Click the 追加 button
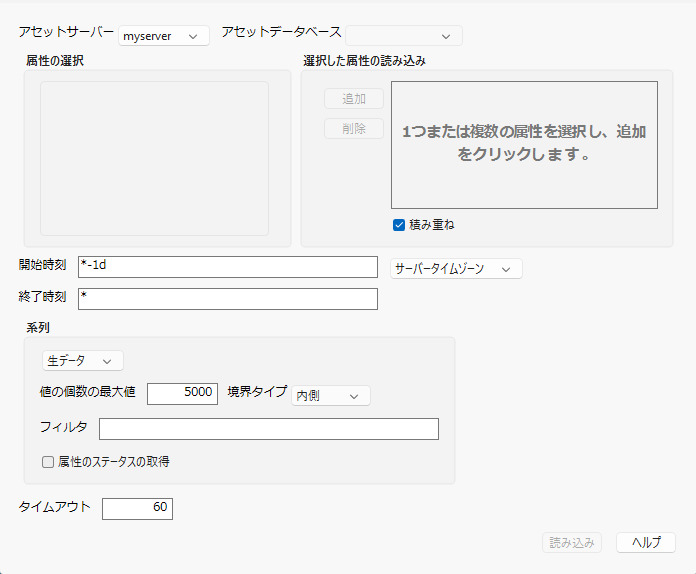The image size is (696, 574). tap(354, 99)
